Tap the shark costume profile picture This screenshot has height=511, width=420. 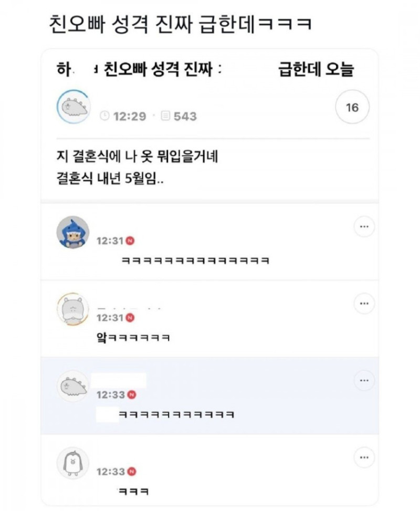click(73, 232)
